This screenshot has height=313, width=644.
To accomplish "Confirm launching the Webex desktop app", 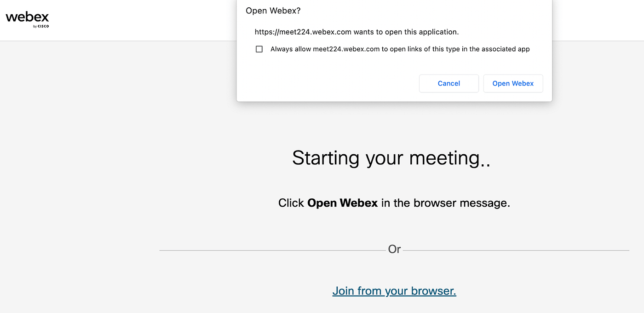I will click(x=513, y=83).
